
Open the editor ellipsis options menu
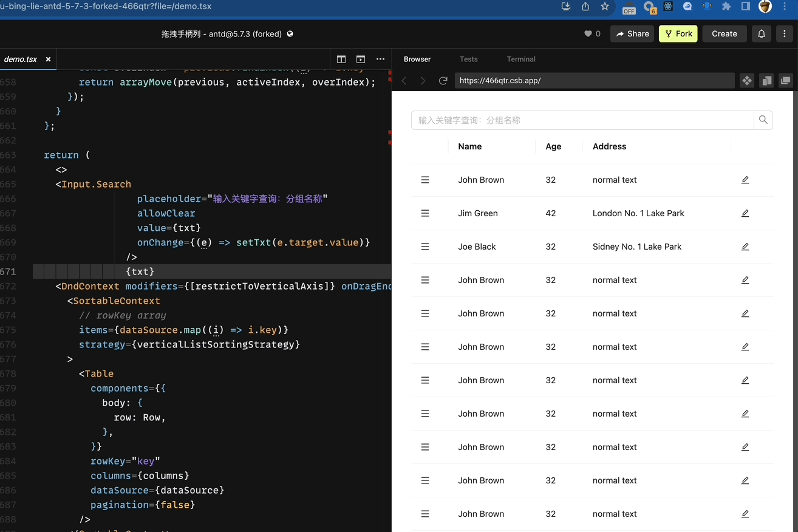[x=380, y=59]
